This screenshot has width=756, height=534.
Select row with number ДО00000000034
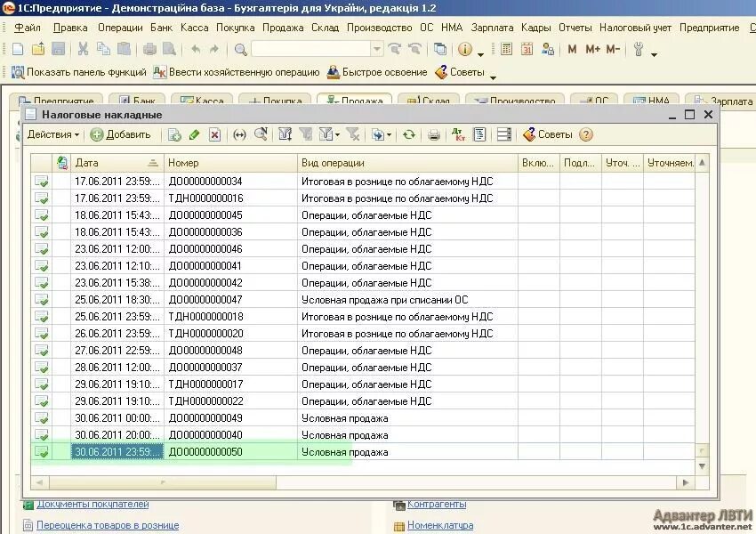pos(363,182)
